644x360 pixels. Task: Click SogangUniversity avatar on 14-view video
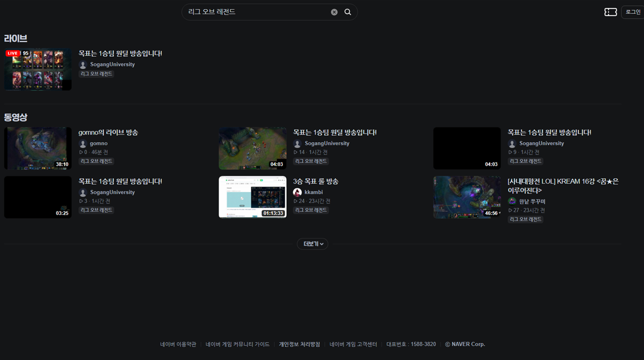pos(297,144)
